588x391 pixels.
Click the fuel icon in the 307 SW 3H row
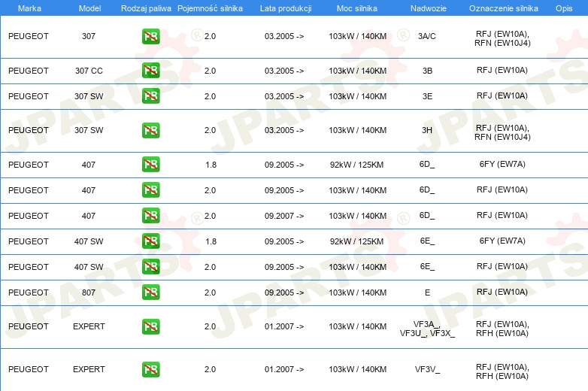tap(150, 130)
